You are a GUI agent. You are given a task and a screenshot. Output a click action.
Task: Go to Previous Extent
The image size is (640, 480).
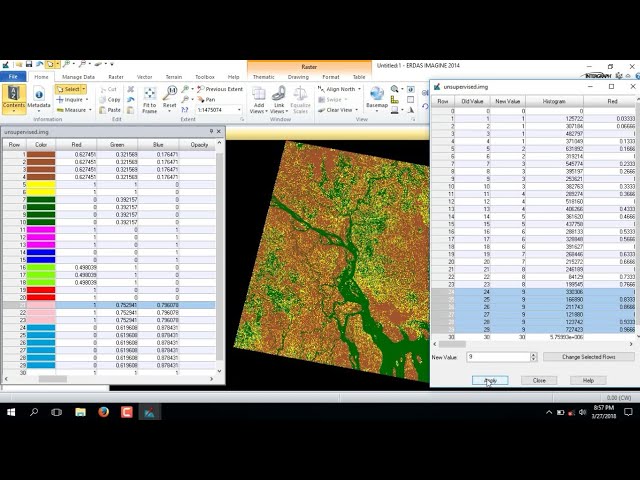click(x=220, y=89)
